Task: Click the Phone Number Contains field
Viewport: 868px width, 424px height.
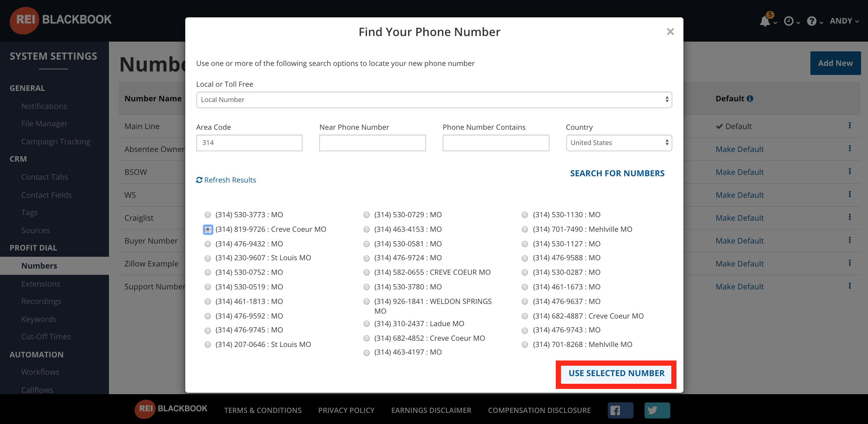Action: point(496,143)
